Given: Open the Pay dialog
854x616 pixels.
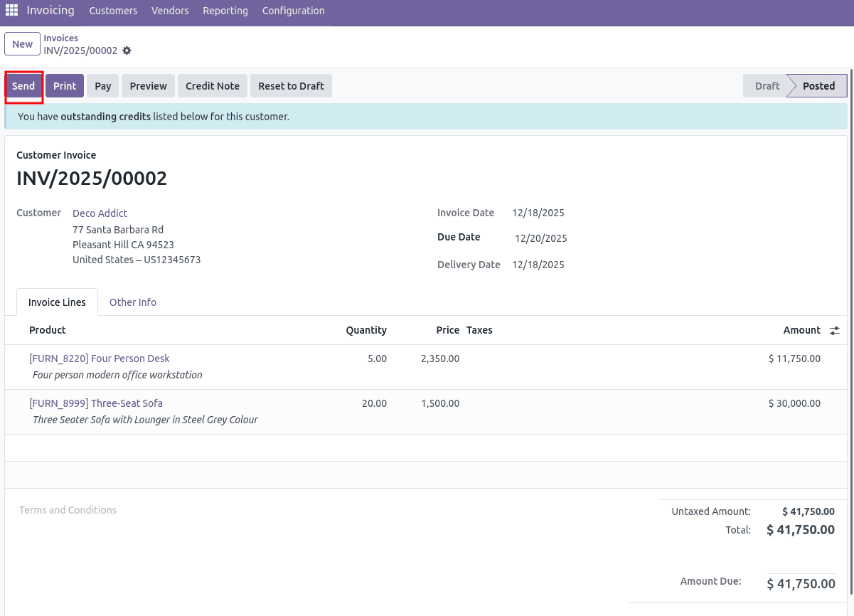Looking at the screenshot, I should (x=102, y=85).
